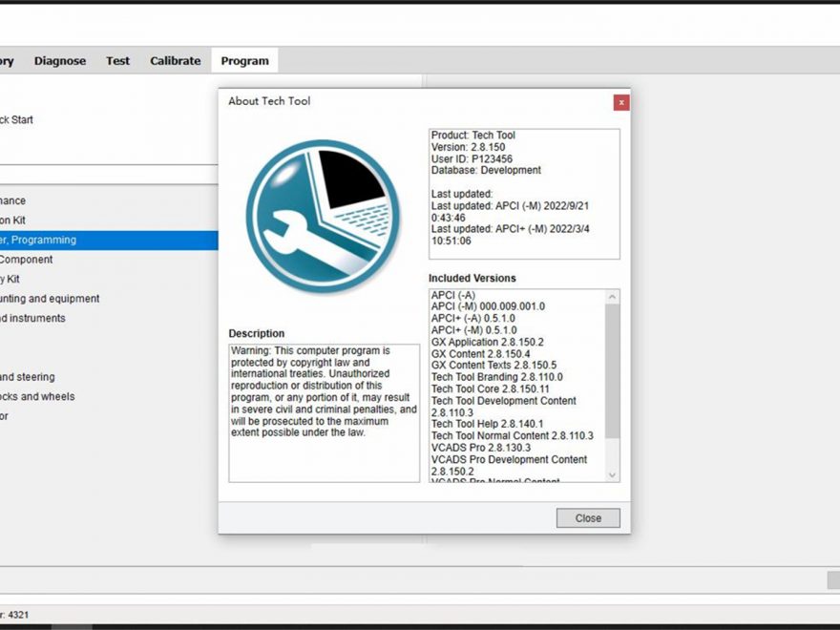Click the scroll up arrow in Included Versions
The image size is (840, 630).
[612, 297]
